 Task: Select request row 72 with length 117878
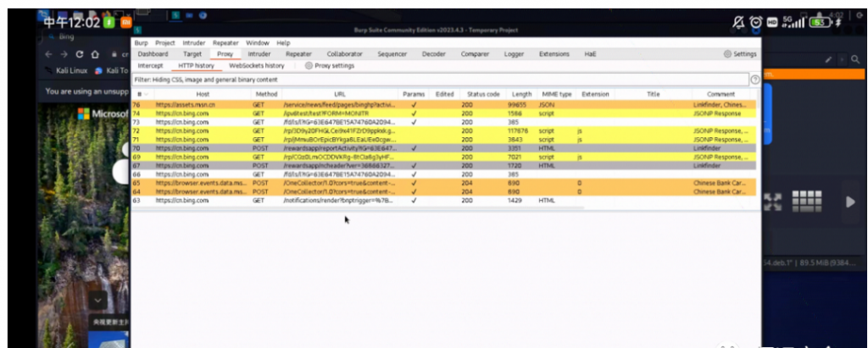point(443,131)
